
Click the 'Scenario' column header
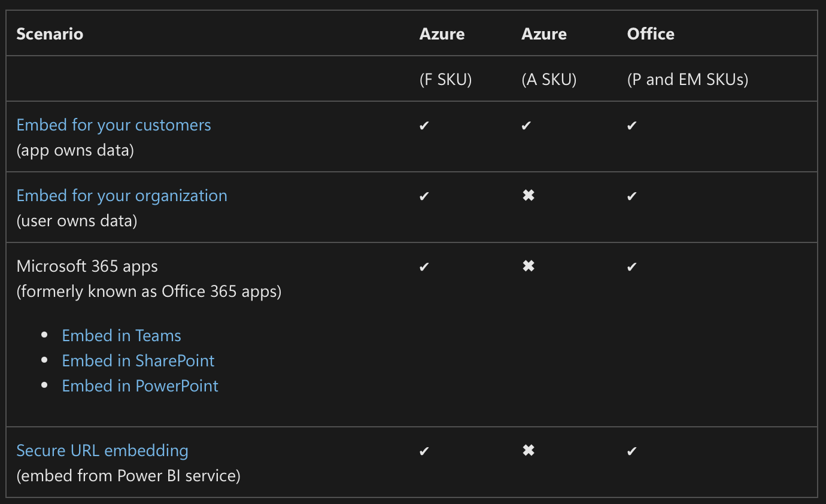click(x=50, y=34)
